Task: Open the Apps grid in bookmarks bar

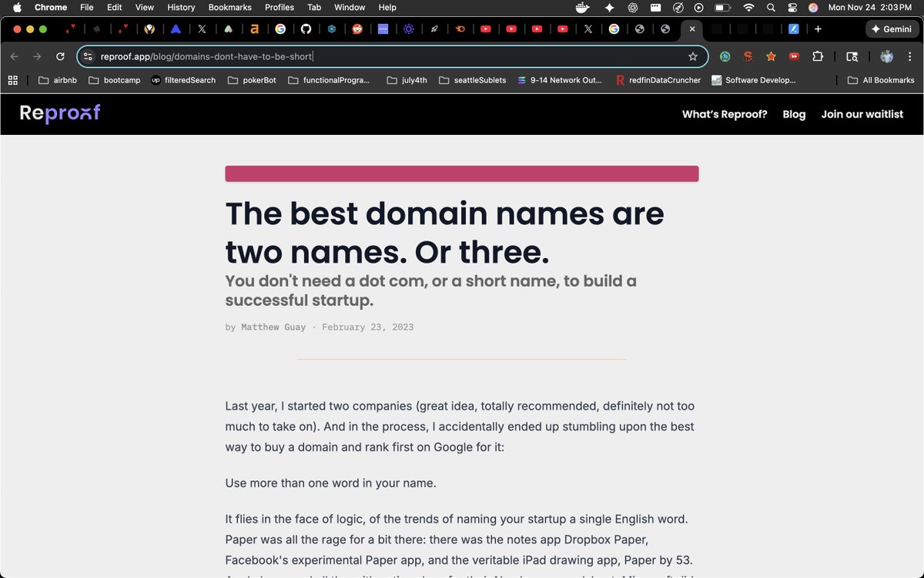Action: coord(12,80)
